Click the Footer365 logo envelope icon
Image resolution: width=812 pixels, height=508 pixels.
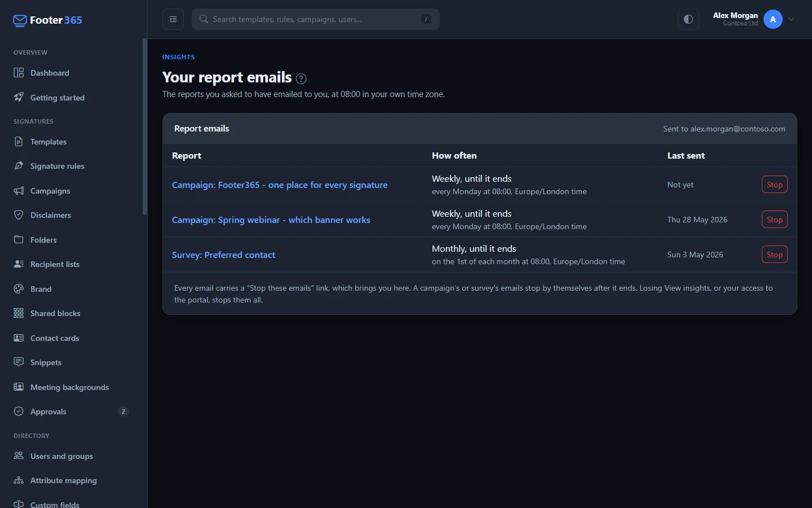tap(20, 20)
